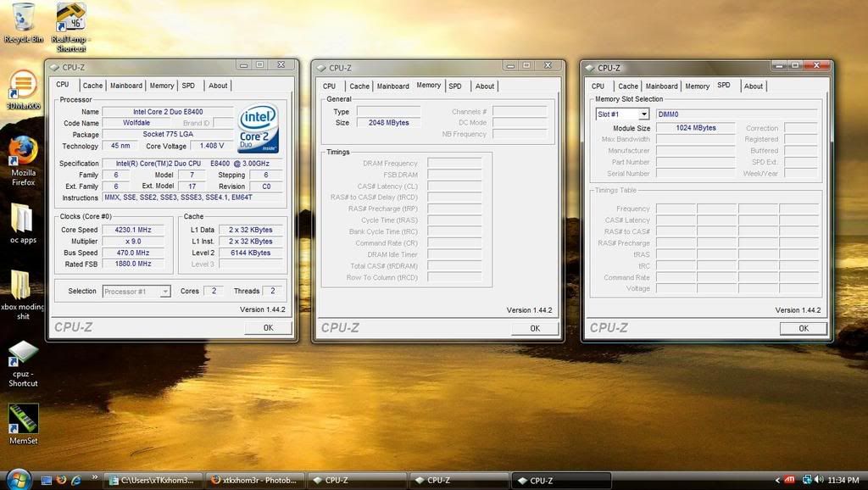
Task: Select the Mainboard tab in the Memory Slot Selection window
Action: tap(661, 86)
